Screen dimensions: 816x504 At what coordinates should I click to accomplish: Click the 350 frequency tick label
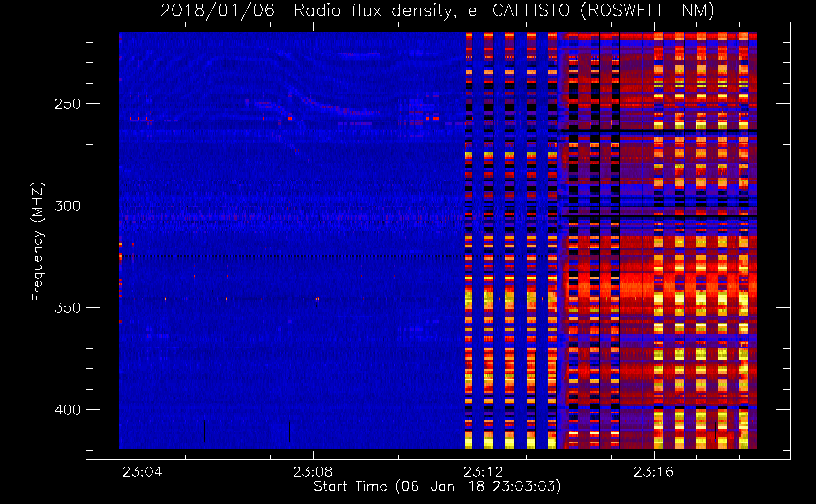pos(68,308)
